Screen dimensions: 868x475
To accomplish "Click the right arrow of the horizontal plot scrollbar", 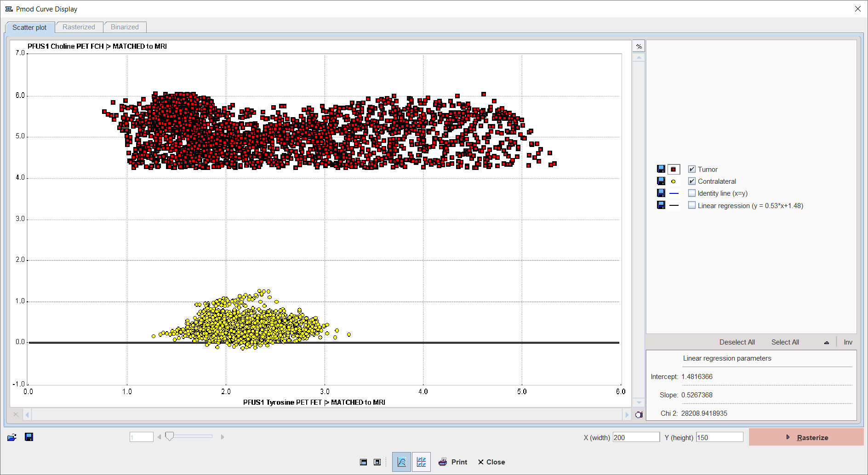I will point(627,415).
